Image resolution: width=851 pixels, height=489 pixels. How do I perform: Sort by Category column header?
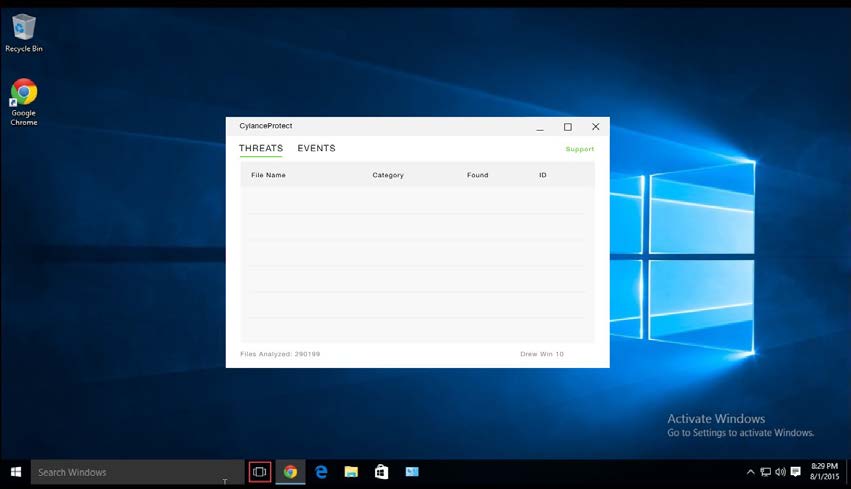[x=388, y=175]
